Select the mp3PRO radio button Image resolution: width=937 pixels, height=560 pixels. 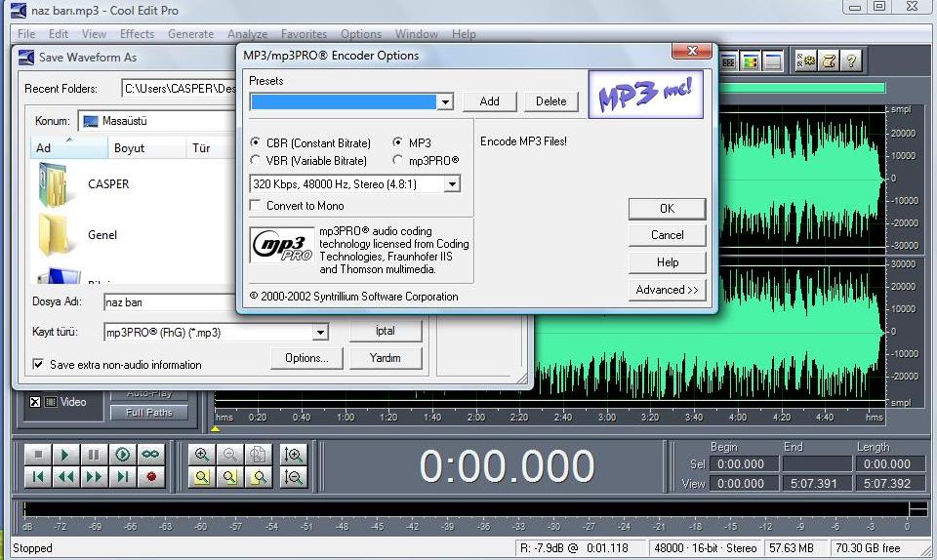click(397, 161)
